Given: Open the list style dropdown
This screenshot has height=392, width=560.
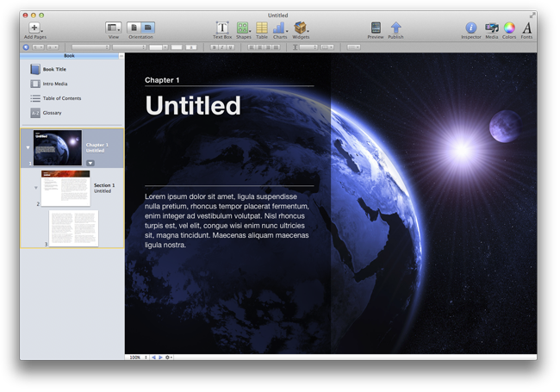Looking at the screenshot, I should click(353, 47).
